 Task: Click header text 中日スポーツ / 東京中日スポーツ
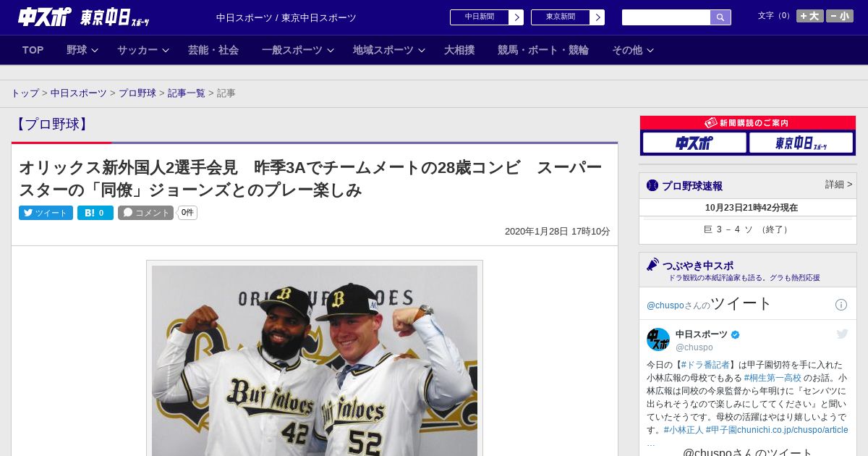[286, 17]
